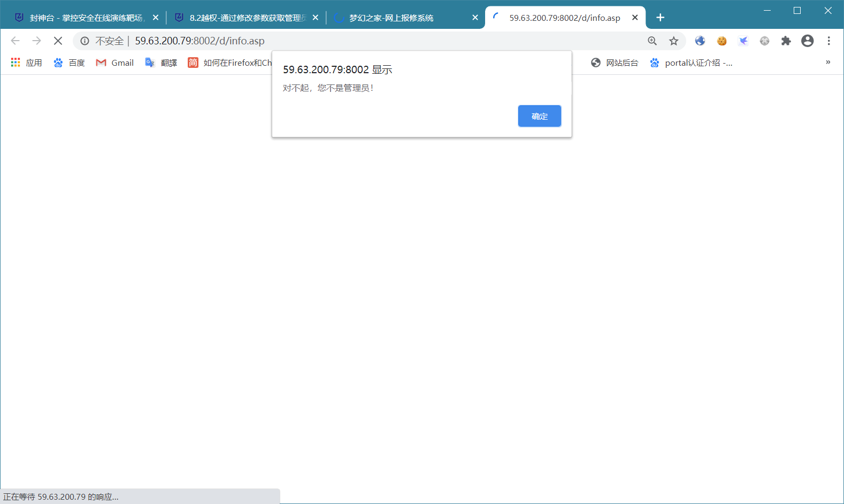
Task: Close the 8.2越权 tab
Action: (x=316, y=18)
